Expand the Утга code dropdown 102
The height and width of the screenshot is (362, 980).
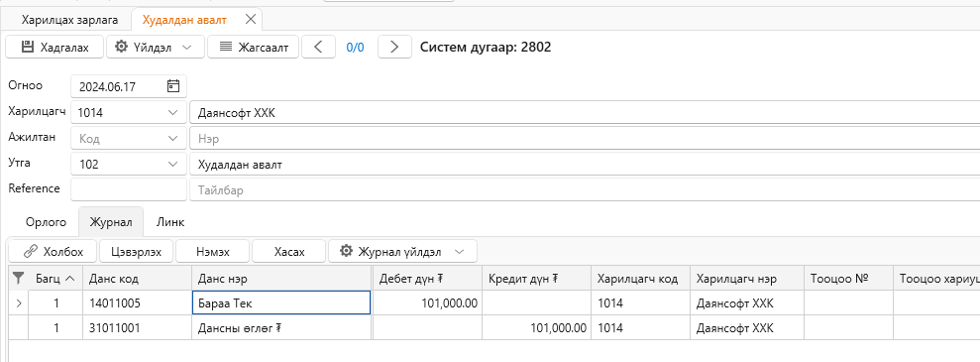tap(173, 165)
